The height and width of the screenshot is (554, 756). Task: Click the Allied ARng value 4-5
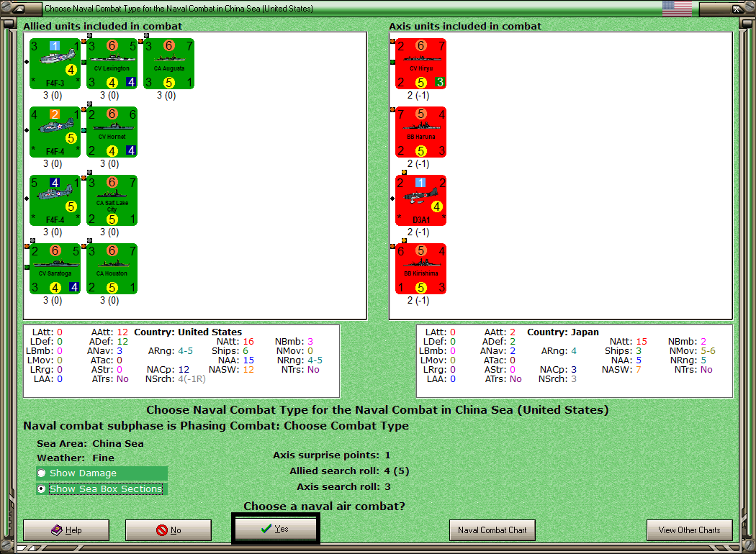coord(185,350)
